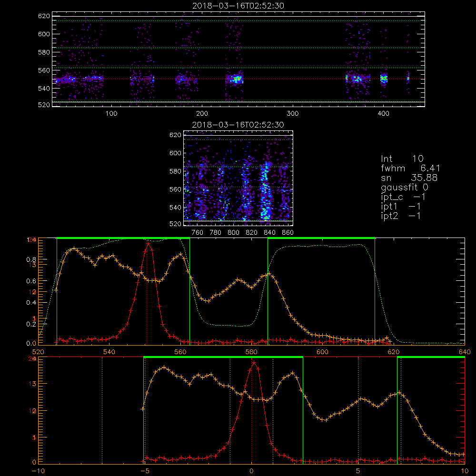
Task: Click x-axis label 640 of the upper profile plot
Action: [465, 352]
